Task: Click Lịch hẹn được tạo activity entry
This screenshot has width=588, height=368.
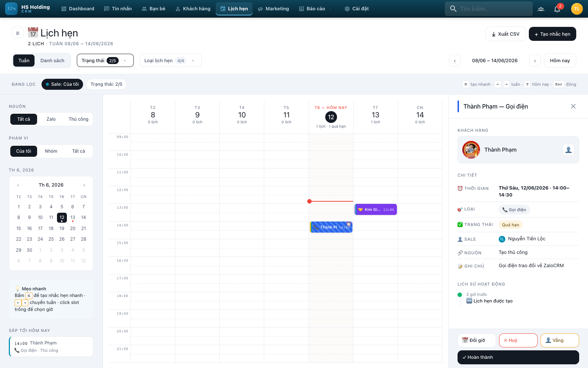Action: point(490,301)
